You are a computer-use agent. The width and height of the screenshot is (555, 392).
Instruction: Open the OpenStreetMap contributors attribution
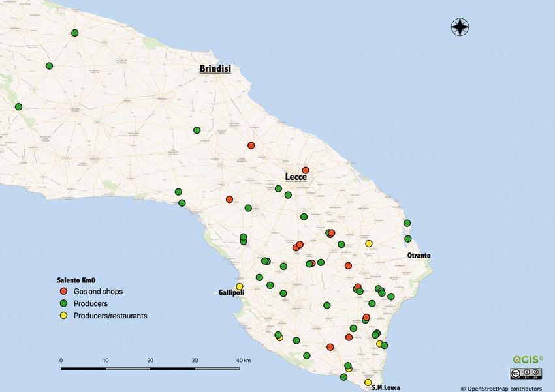(501, 389)
